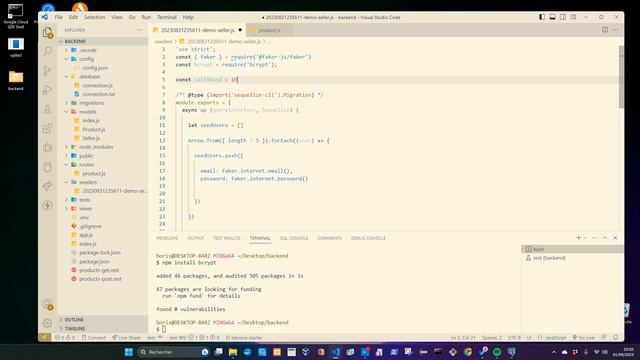
Task: Toggle the secondary side bar layout icon
Action: pos(563,17)
